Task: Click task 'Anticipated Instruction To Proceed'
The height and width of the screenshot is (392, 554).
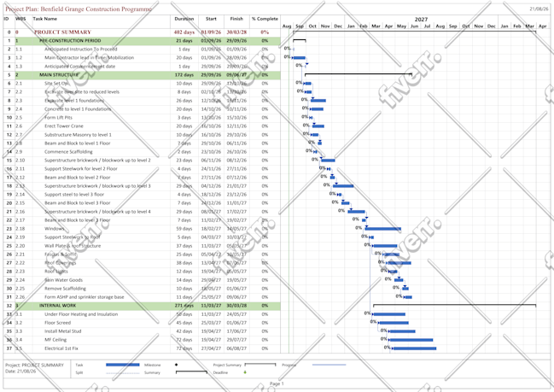Action: [80, 50]
